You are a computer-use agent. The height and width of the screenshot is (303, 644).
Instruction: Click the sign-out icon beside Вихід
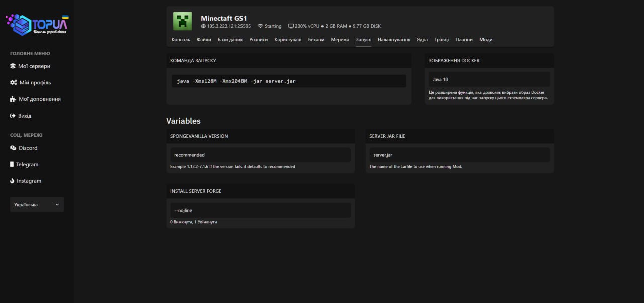coord(13,116)
